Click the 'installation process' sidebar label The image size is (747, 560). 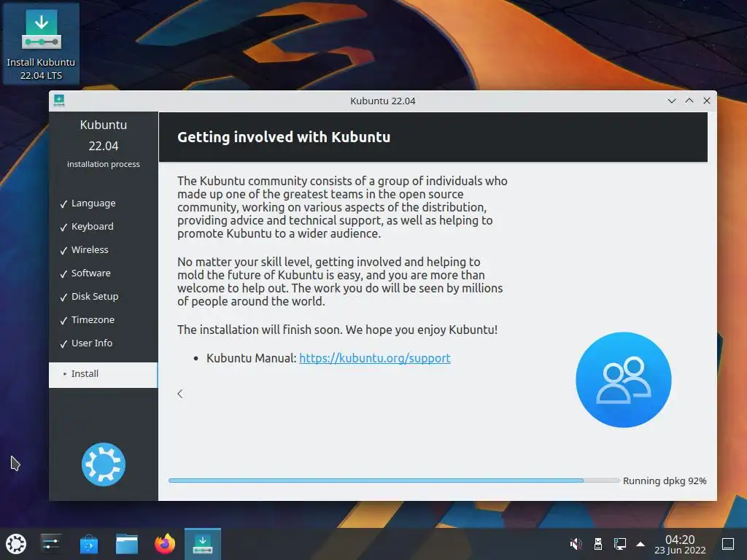(x=104, y=164)
